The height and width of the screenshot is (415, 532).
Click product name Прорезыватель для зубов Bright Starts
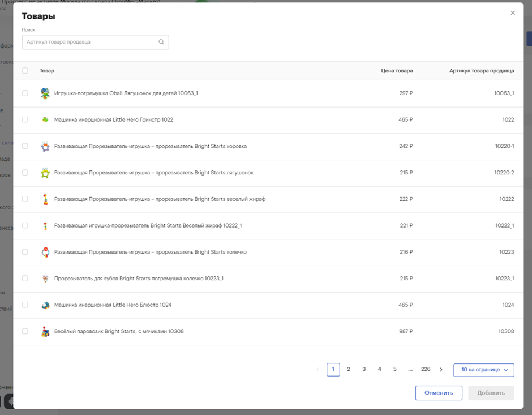[x=139, y=278]
